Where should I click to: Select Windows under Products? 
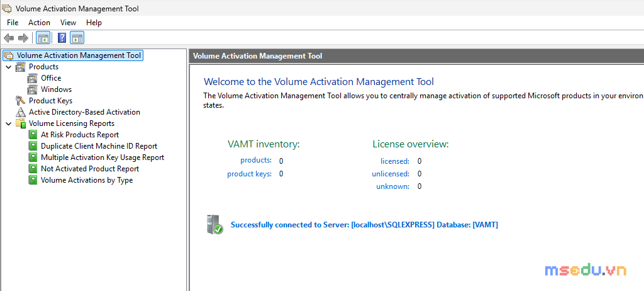tap(56, 89)
